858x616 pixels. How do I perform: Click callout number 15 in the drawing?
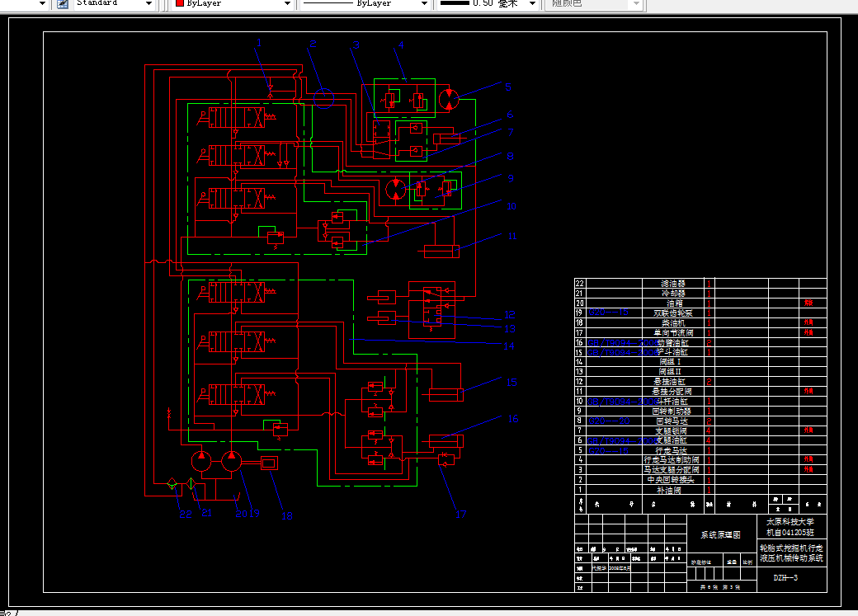click(511, 383)
